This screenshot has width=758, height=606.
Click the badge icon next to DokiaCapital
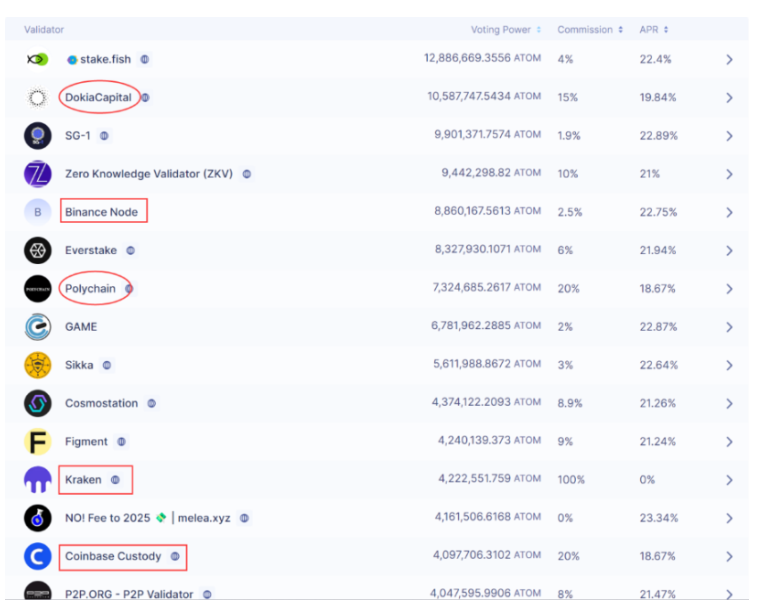coord(145,98)
